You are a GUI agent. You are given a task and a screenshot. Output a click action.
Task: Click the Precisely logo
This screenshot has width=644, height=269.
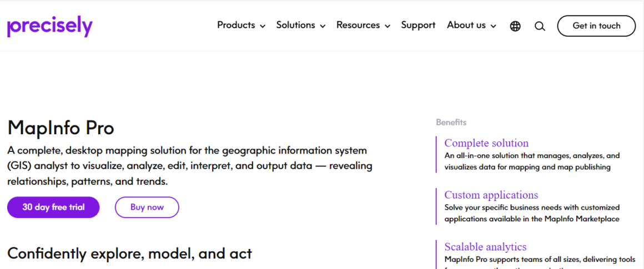(50, 26)
